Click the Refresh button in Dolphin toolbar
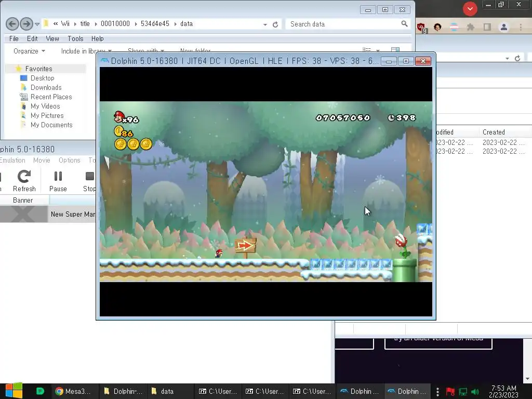The image size is (532, 399). tap(24, 181)
